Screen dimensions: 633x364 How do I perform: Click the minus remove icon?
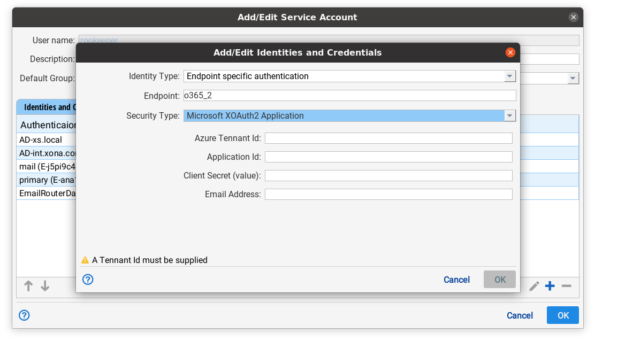(566, 286)
